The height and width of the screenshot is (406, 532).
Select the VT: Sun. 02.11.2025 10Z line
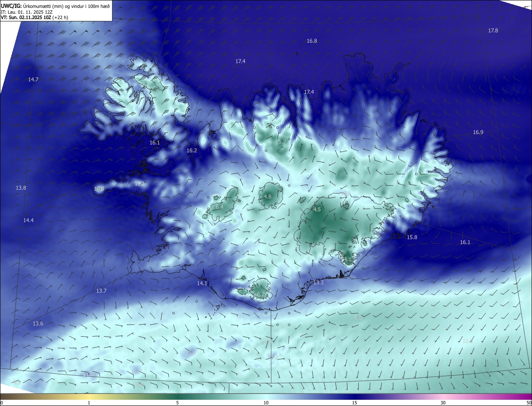point(34,17)
